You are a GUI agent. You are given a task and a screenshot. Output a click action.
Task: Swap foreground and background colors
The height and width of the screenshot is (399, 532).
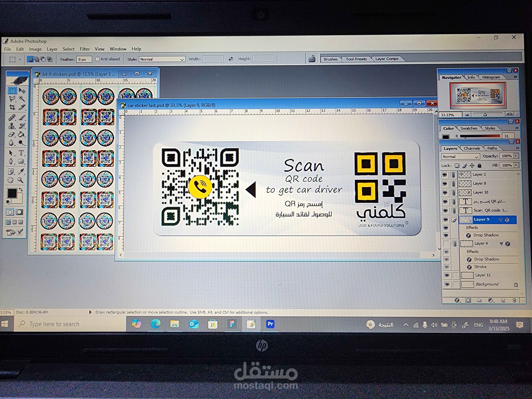21,190
